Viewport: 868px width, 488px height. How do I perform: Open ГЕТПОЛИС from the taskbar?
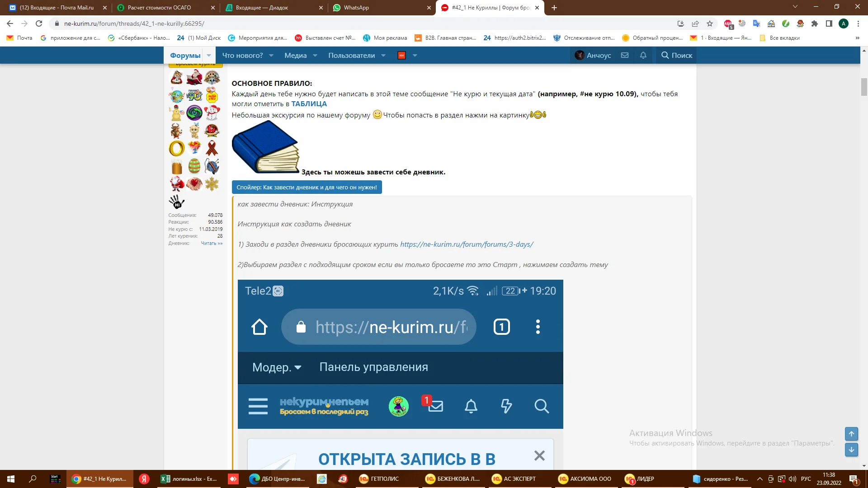click(x=380, y=479)
